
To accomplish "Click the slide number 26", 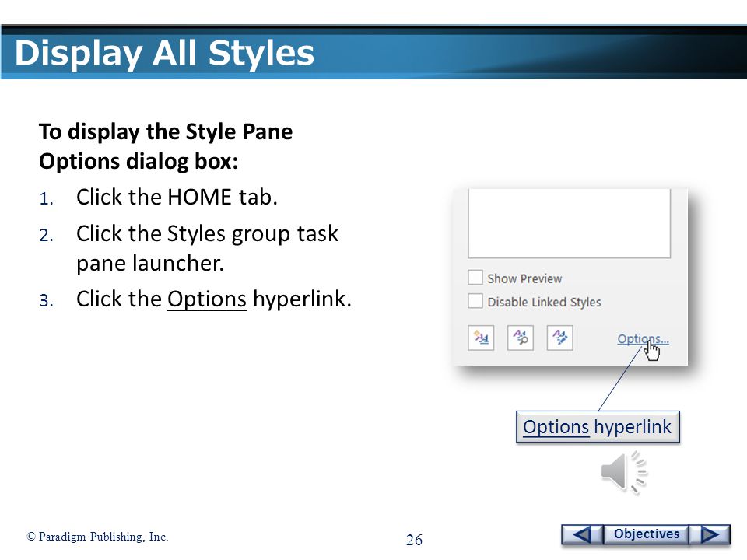I will 414,540.
